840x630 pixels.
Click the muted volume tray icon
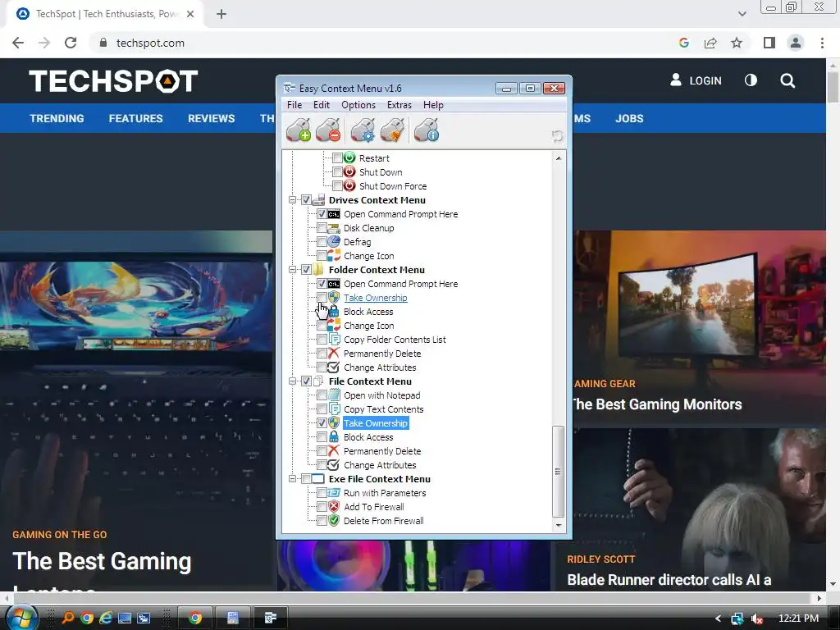coord(757,619)
